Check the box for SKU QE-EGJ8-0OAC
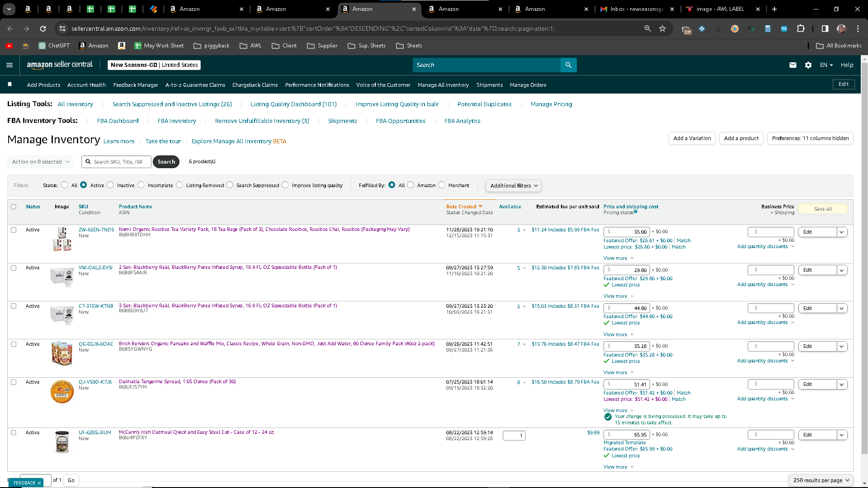Viewport: 868px width, 488px height. click(14, 344)
